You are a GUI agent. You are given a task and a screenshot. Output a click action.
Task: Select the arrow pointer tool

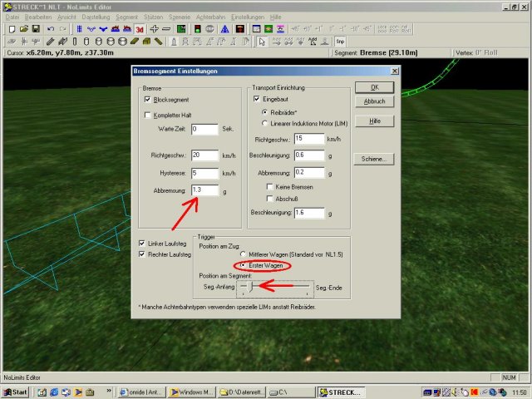262,42
